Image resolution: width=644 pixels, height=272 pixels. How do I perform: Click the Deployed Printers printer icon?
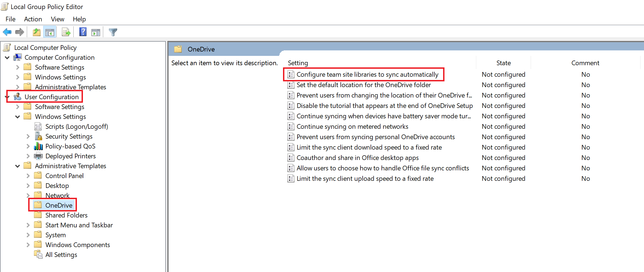pos(38,156)
